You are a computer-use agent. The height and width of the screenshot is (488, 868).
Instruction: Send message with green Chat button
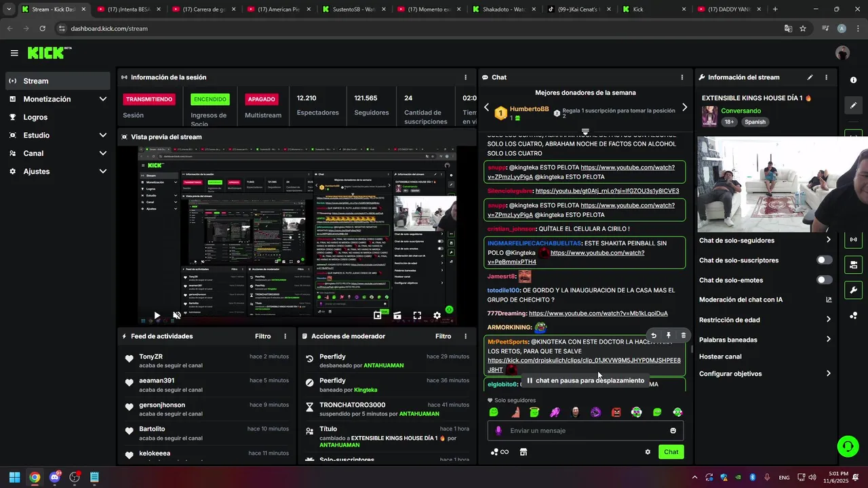pos(671,452)
